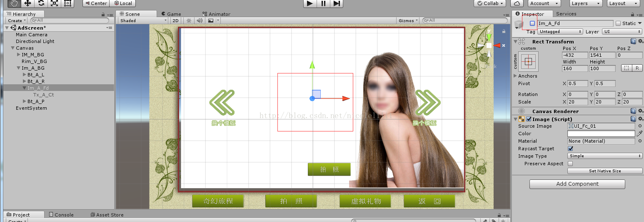
Task: Toggle Raycast Target checkbox
Action: tap(570, 149)
